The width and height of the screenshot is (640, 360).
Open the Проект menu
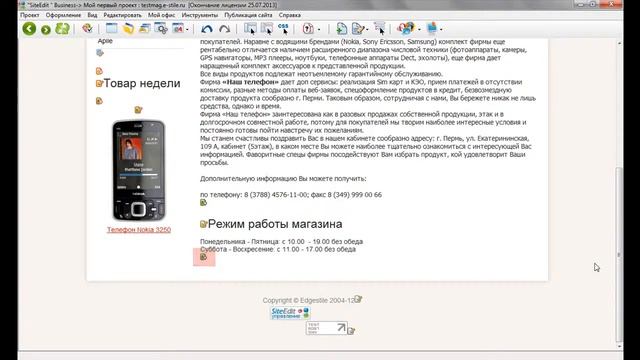(30, 15)
